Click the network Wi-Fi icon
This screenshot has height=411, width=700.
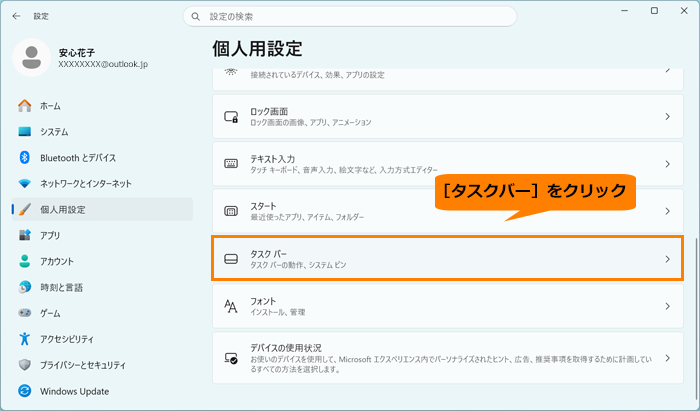25,183
